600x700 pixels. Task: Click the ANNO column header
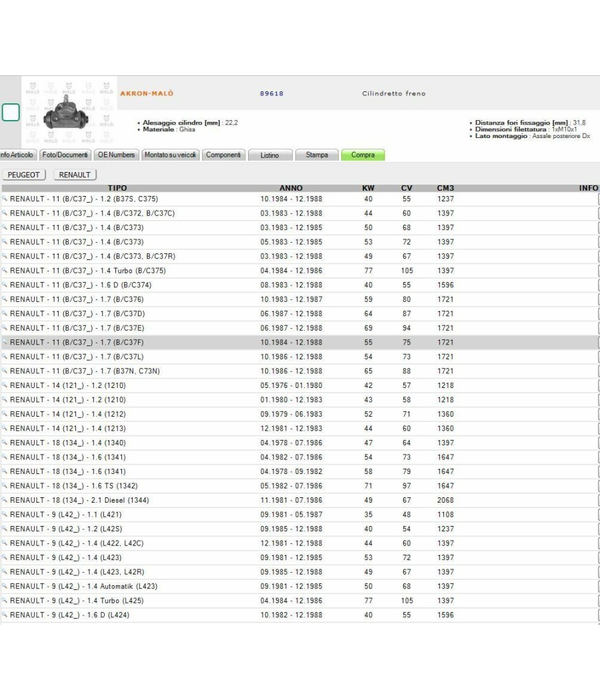pos(291,188)
